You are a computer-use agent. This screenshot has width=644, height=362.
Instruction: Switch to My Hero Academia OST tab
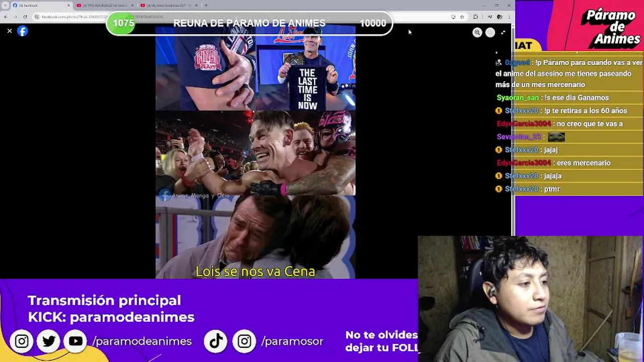click(x=169, y=5)
